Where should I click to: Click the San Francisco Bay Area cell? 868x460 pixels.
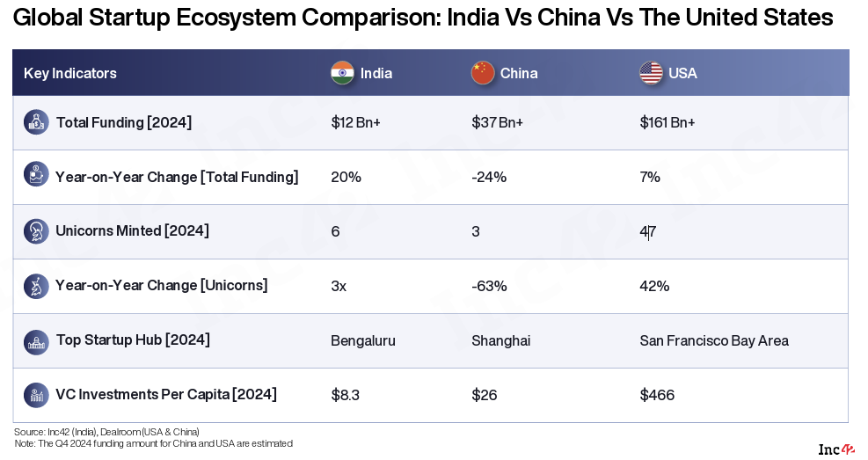714,340
